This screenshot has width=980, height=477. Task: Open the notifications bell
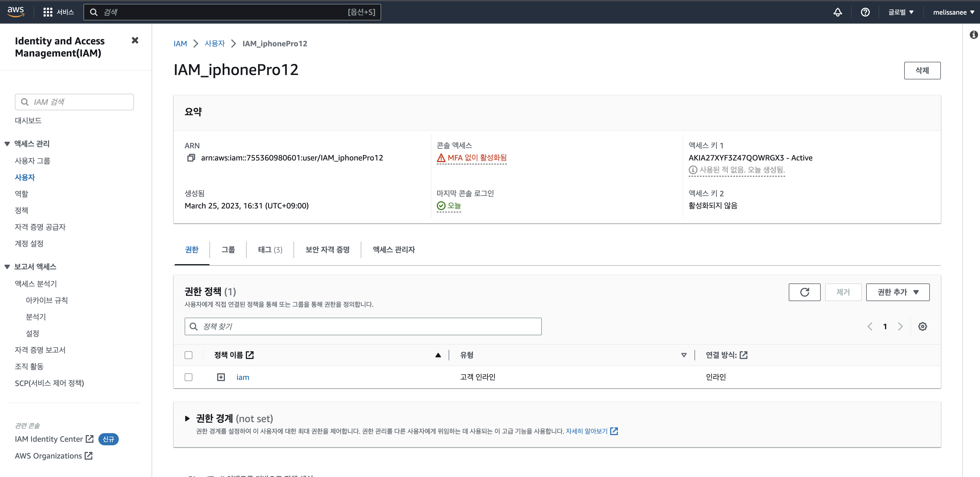[837, 12]
